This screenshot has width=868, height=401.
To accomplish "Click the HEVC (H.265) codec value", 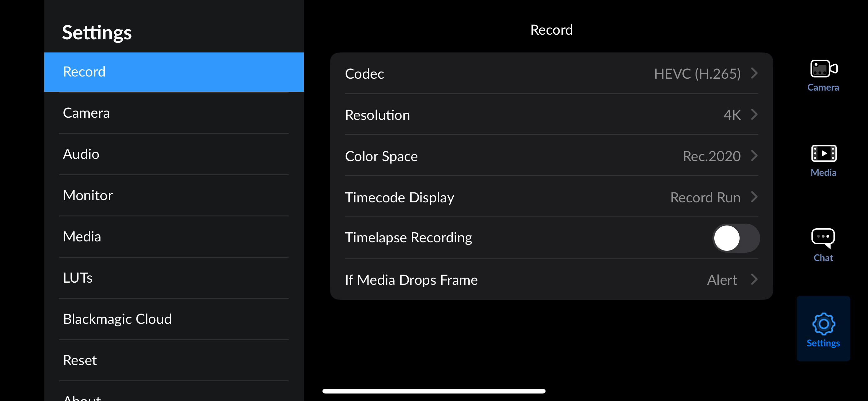I will (x=697, y=74).
